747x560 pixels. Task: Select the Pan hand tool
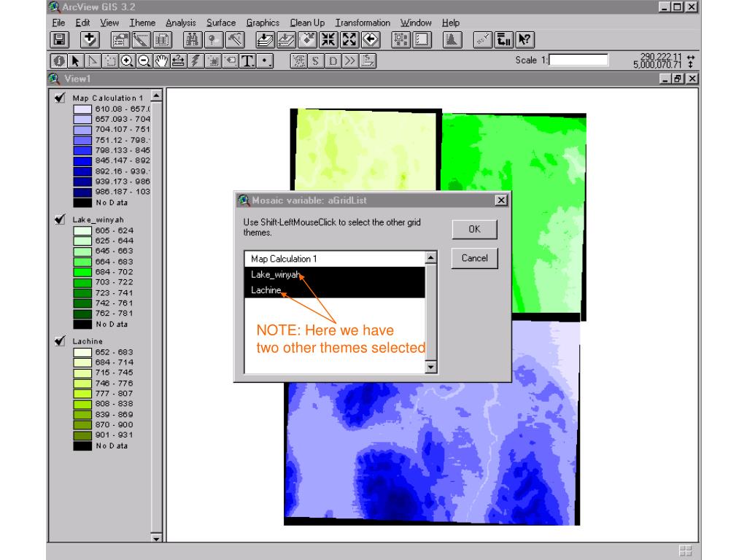[161, 61]
